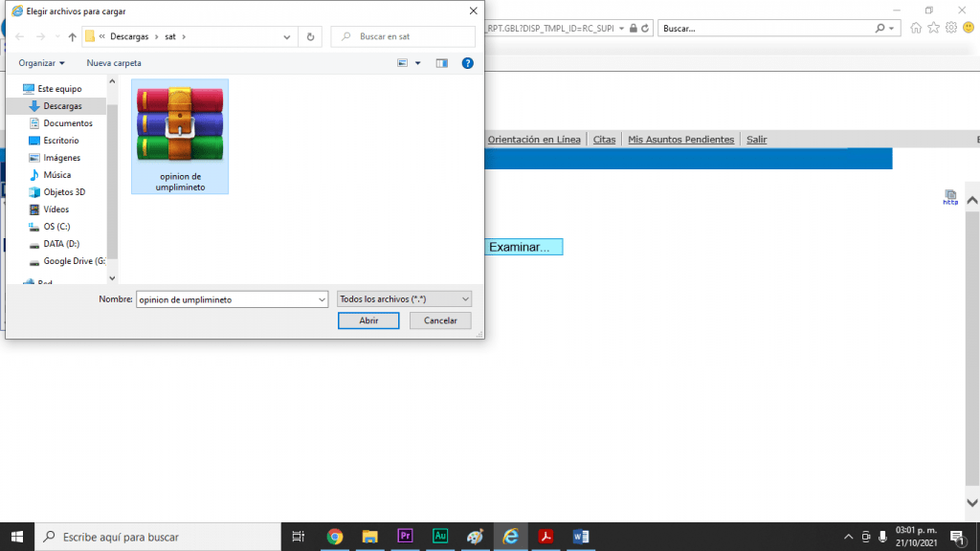This screenshot has height=551, width=980.
Task: Click the Abrir button
Action: pos(368,320)
